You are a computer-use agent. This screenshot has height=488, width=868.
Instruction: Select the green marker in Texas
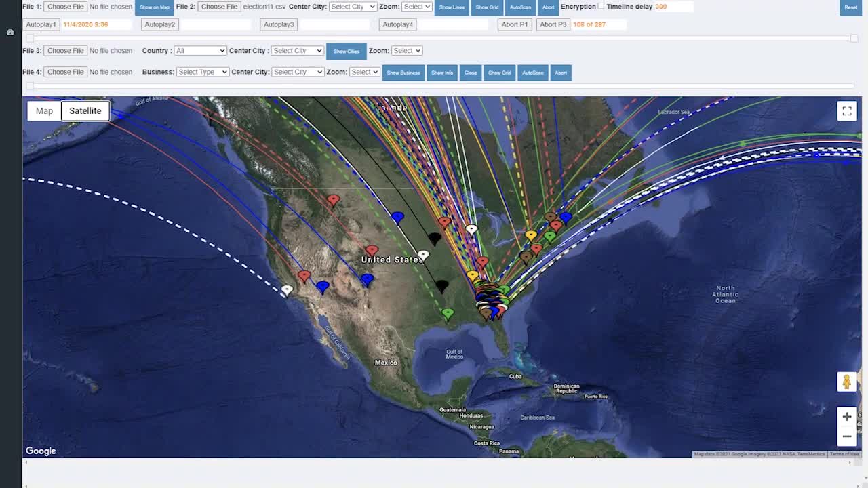point(448,314)
